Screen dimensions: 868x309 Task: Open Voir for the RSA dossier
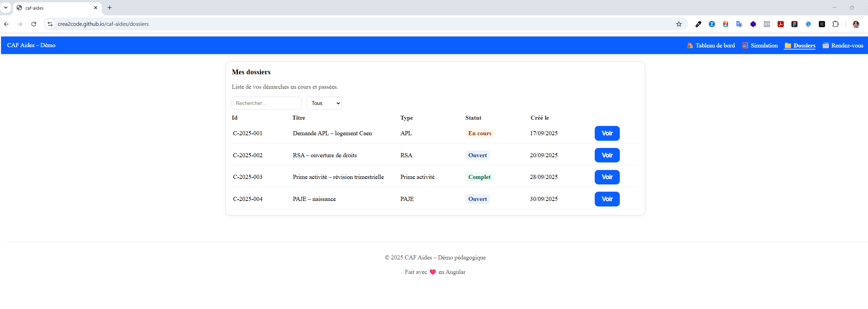[x=607, y=155]
